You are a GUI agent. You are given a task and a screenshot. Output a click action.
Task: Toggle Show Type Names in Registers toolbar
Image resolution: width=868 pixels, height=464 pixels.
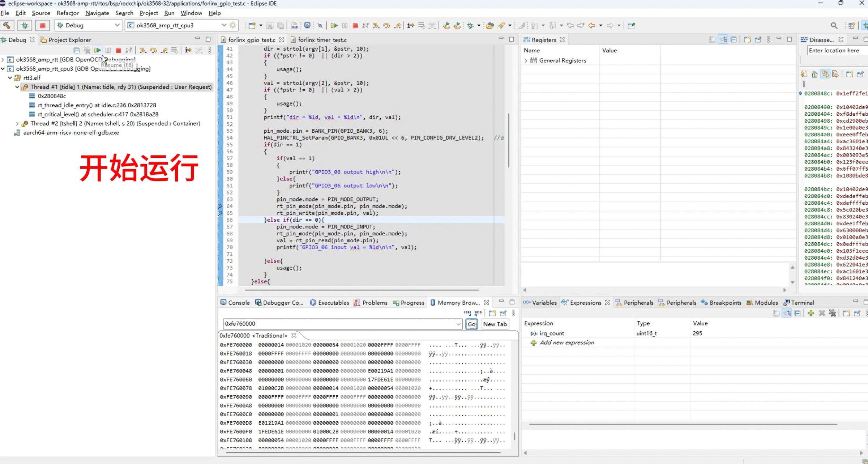712,39
